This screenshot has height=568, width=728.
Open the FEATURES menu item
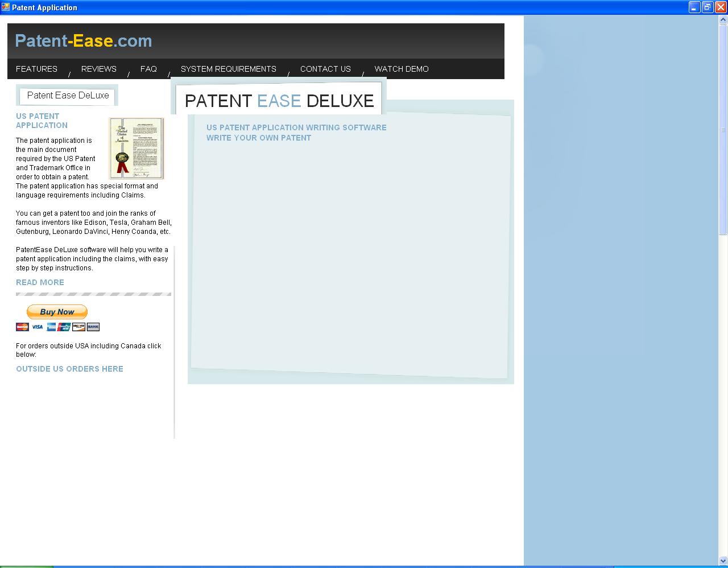point(36,69)
